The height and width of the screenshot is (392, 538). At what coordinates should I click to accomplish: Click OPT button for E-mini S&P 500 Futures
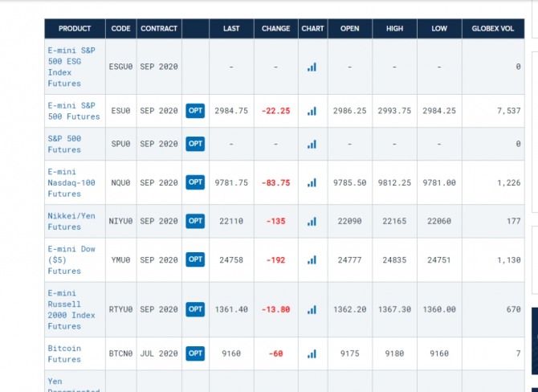click(195, 111)
